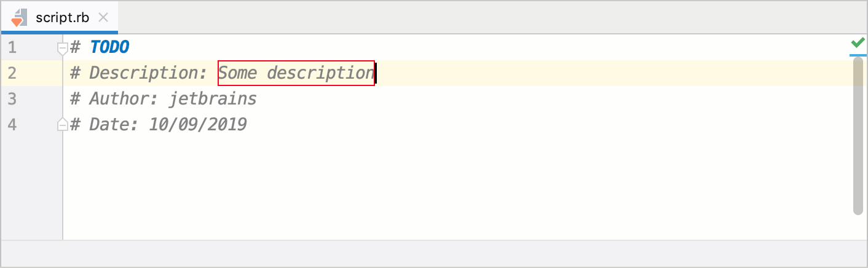Collapse the comment block fold marker on line 1
The image size is (868, 268).
[x=62, y=47]
